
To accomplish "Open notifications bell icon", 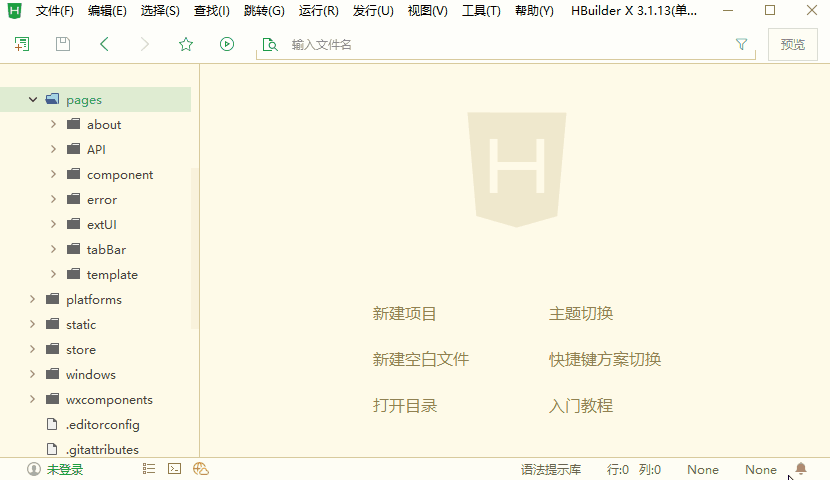I will tap(801, 468).
